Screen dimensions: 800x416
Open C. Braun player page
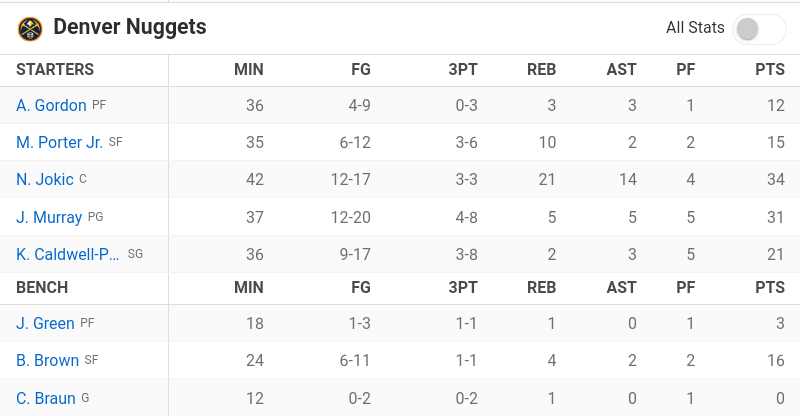pyautogui.click(x=46, y=398)
